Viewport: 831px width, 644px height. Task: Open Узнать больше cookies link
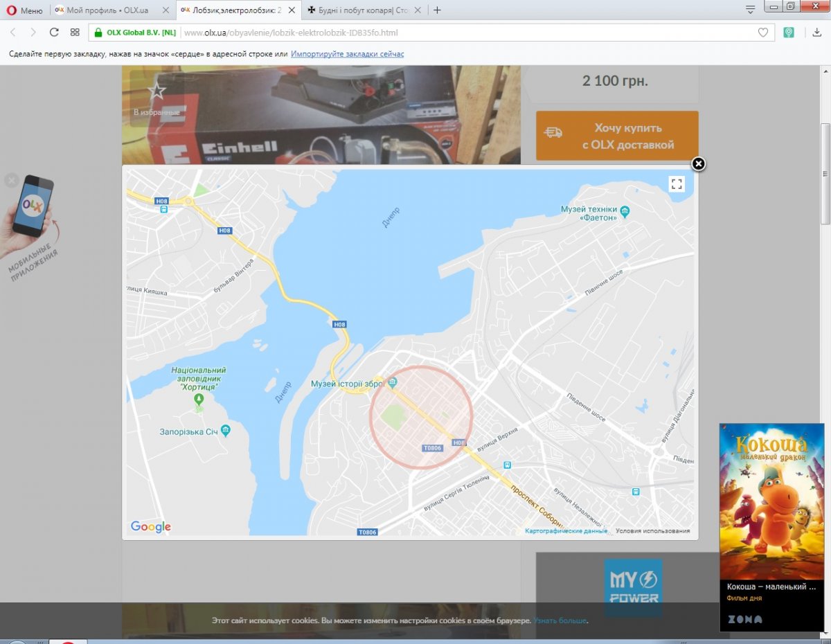tap(560, 620)
